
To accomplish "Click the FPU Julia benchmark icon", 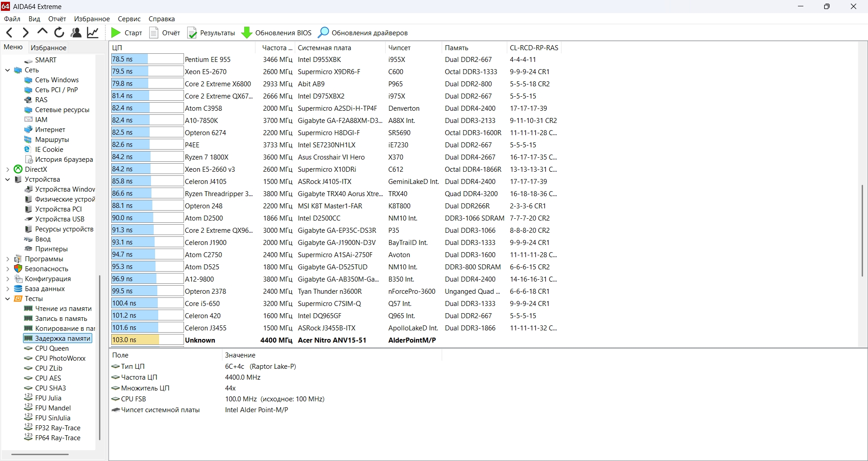I will point(28,398).
